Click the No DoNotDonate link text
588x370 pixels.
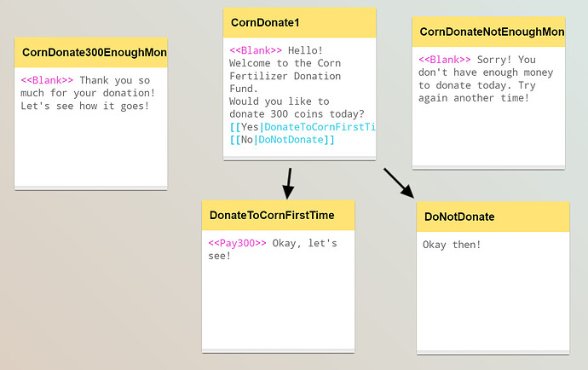tap(281, 140)
